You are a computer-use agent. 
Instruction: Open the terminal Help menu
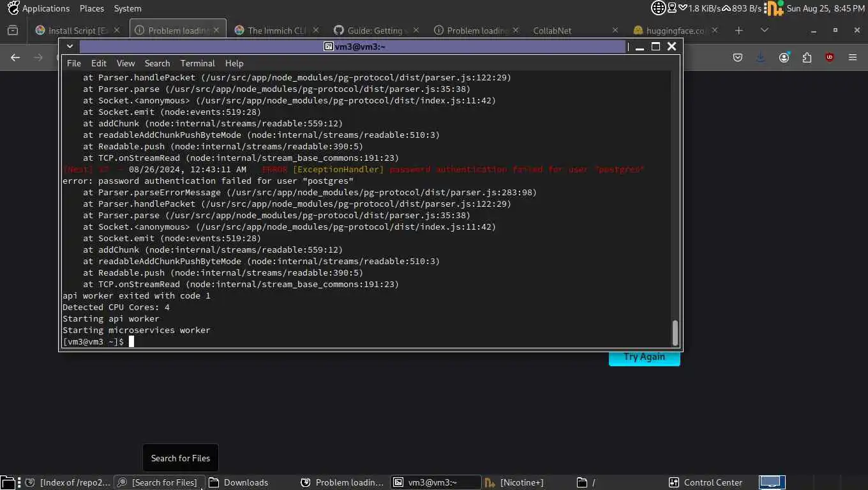pos(234,63)
